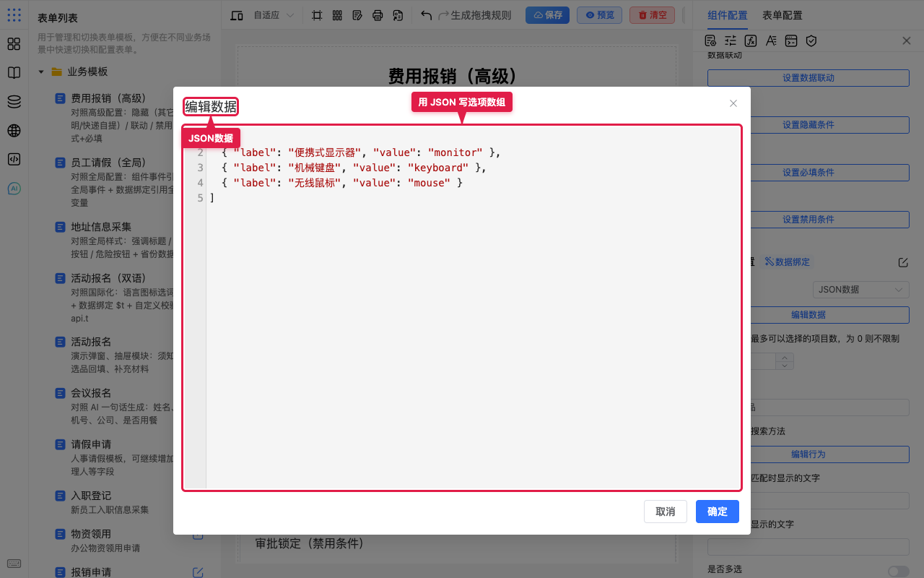
Task: Click 数据绑定 link in config panel
Action: click(x=788, y=262)
